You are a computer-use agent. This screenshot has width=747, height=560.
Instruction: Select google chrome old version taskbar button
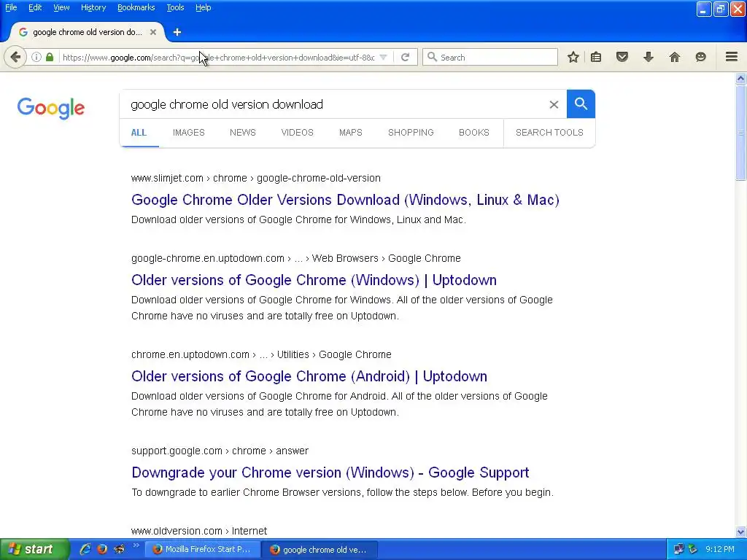(x=320, y=550)
